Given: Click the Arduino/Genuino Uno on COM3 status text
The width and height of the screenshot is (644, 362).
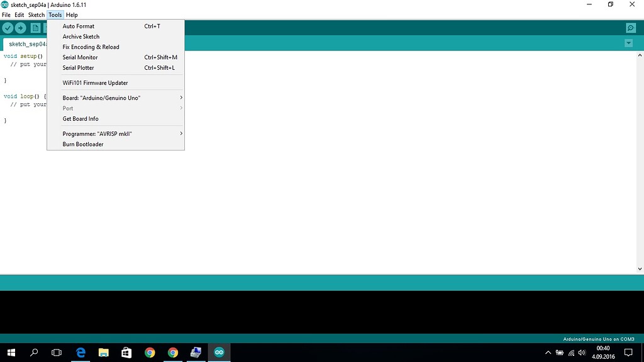Looking at the screenshot, I should (599, 339).
